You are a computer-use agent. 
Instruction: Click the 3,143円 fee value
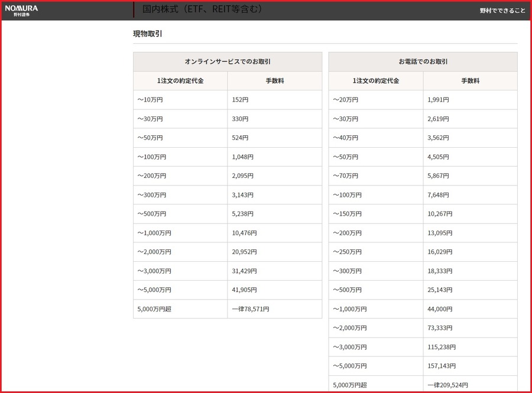tap(242, 195)
